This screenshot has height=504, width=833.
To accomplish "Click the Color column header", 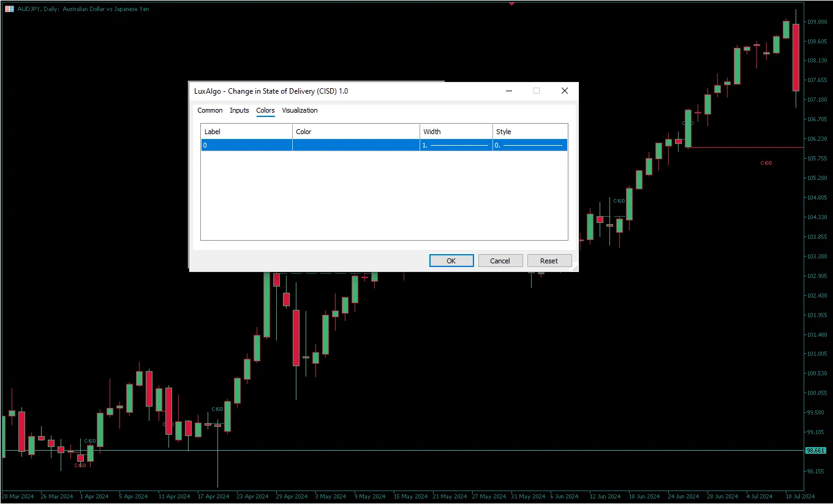I will pyautogui.click(x=356, y=132).
